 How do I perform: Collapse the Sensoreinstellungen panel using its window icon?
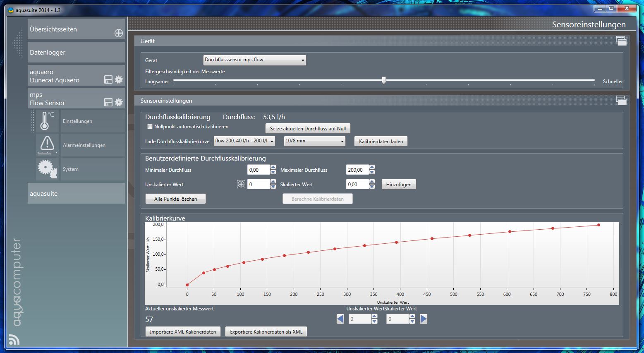[x=621, y=100]
